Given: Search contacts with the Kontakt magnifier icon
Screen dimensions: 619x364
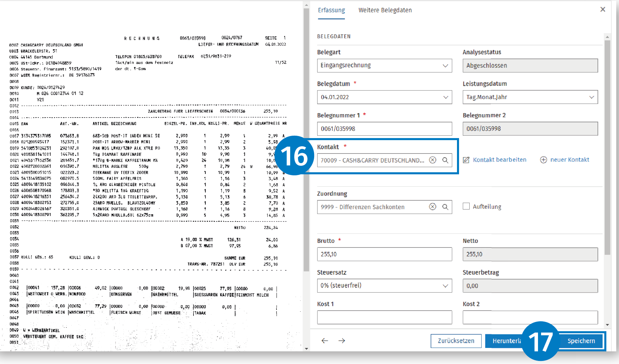Looking at the screenshot, I should [445, 160].
